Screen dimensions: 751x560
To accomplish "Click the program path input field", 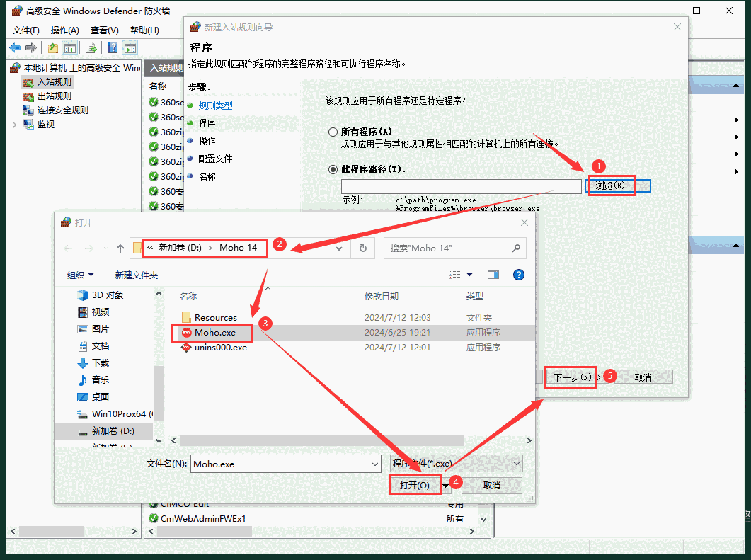I will point(462,186).
